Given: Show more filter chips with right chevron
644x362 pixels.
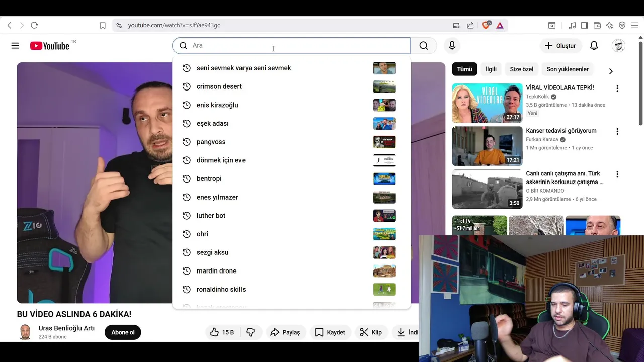Looking at the screenshot, I should coord(611,71).
